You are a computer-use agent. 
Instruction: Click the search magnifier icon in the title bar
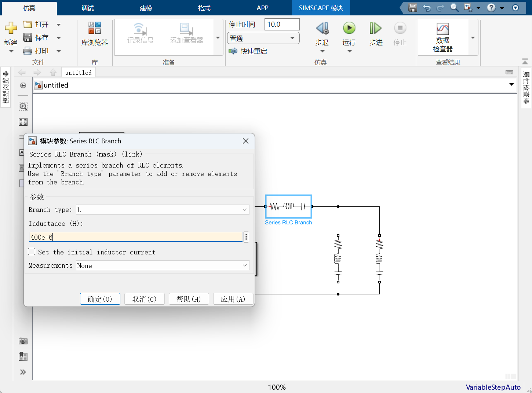tap(454, 8)
